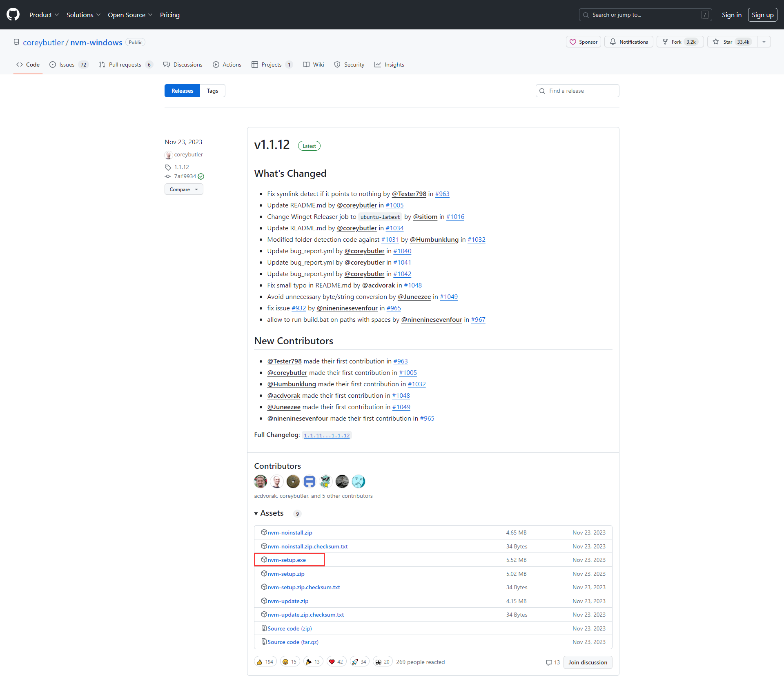Click the heart reaction button
The height and width of the screenshot is (684, 784).
pos(336,662)
